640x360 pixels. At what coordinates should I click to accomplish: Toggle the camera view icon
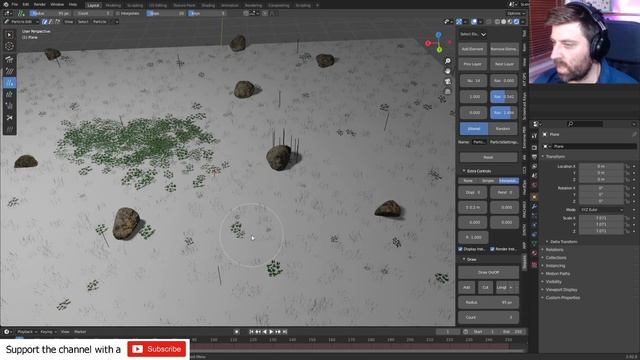tap(448, 81)
